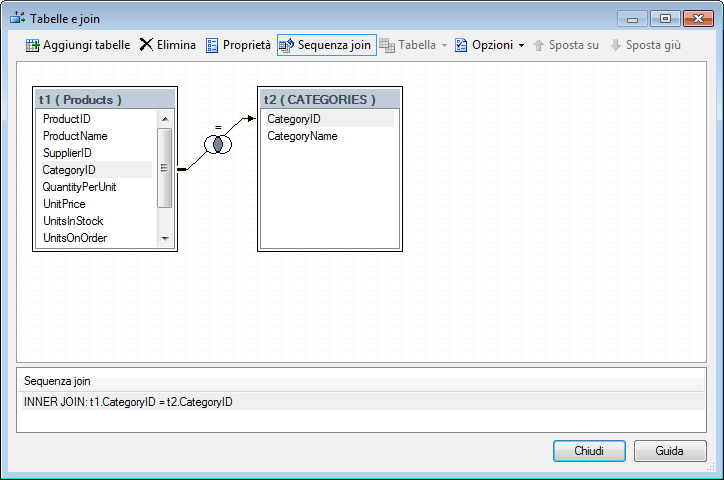Click the join arrowhead at CATEGORIES table
This screenshot has width=724, height=480.
pos(251,119)
